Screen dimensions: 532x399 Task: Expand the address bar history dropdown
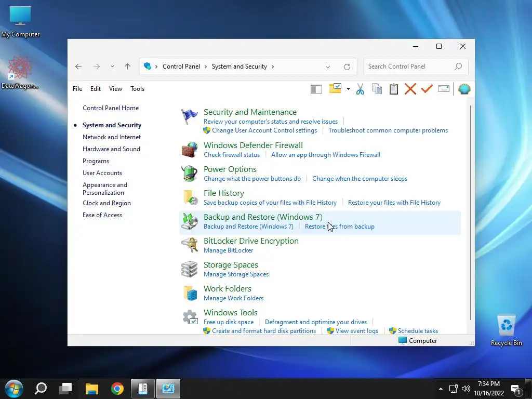(x=328, y=67)
